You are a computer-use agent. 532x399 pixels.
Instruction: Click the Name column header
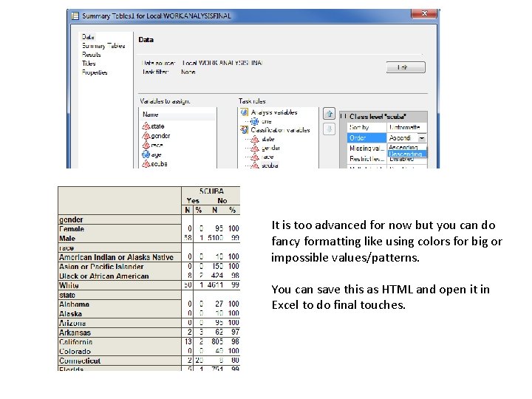177,115
